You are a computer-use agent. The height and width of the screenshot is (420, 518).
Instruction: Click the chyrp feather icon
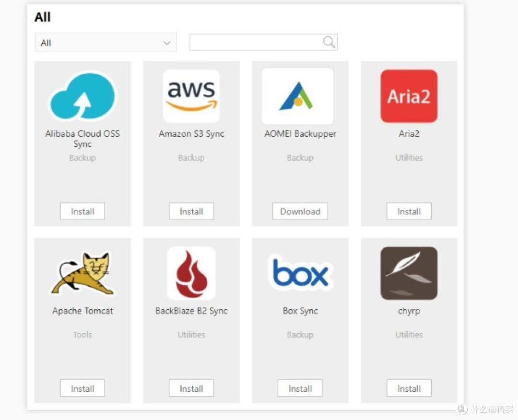coord(409,273)
